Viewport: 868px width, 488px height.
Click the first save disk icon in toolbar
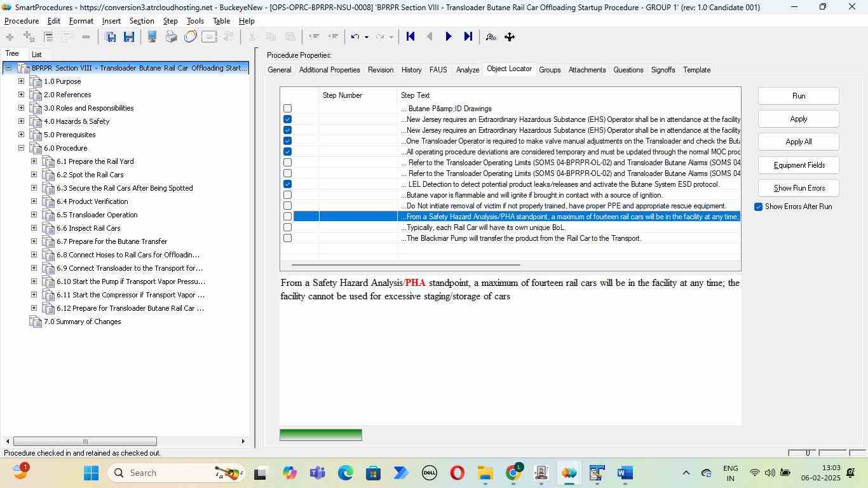pos(110,37)
